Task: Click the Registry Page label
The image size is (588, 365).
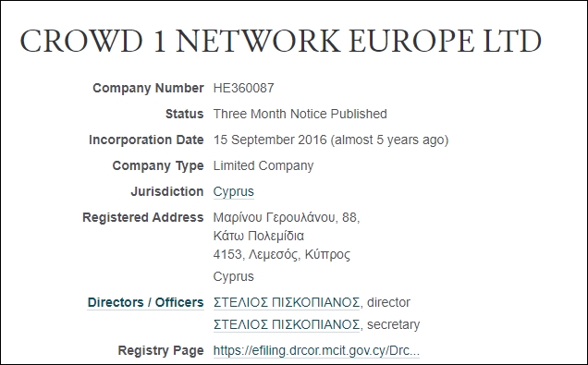Action: (161, 351)
